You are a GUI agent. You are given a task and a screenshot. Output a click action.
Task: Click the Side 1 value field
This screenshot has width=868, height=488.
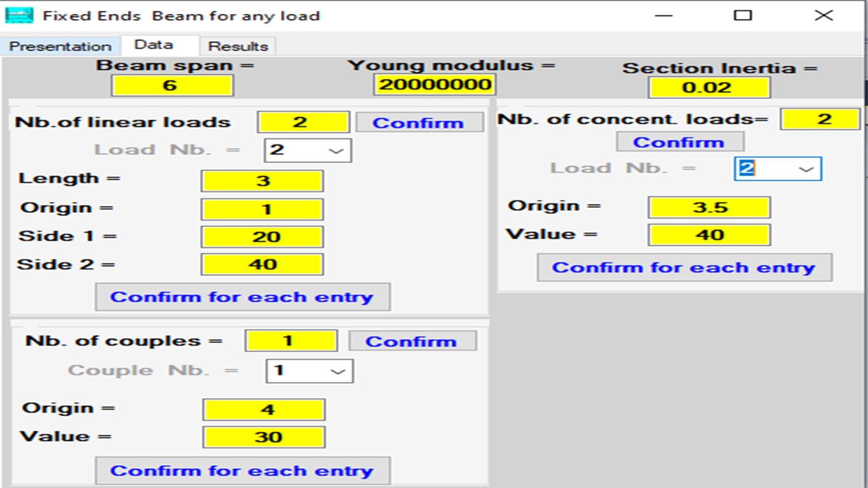(262, 237)
